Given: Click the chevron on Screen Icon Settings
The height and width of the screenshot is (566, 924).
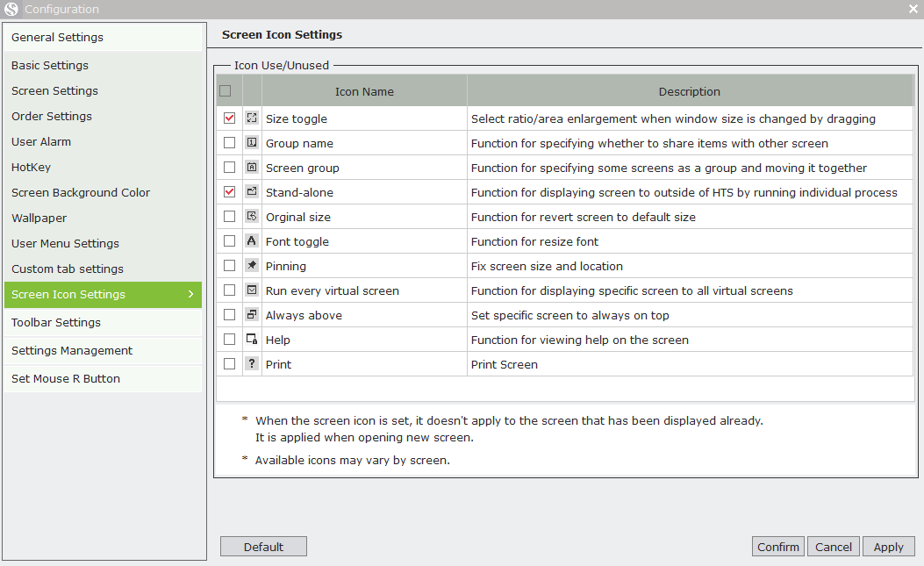Looking at the screenshot, I should 191,294.
